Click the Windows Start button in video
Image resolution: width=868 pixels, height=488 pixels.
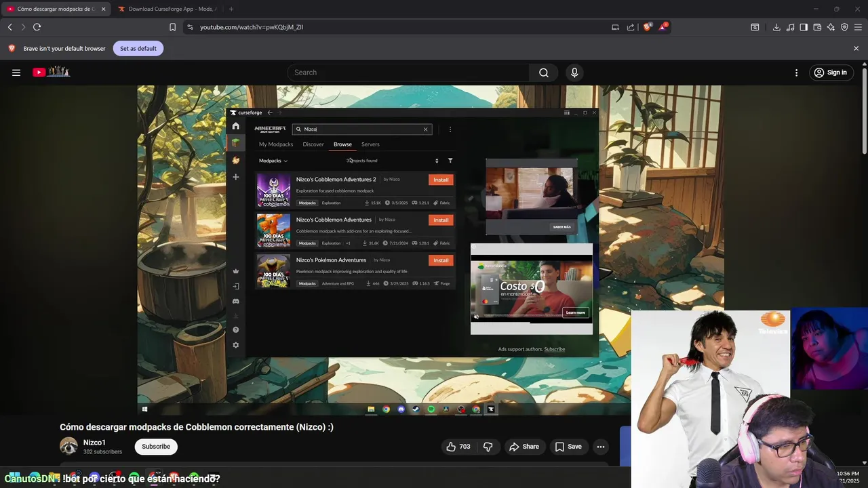click(x=144, y=409)
